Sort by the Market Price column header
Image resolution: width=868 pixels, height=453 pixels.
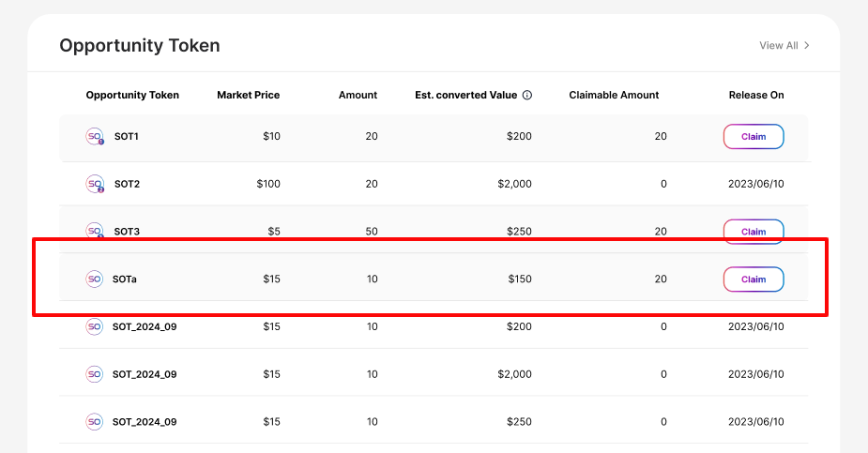coord(248,95)
